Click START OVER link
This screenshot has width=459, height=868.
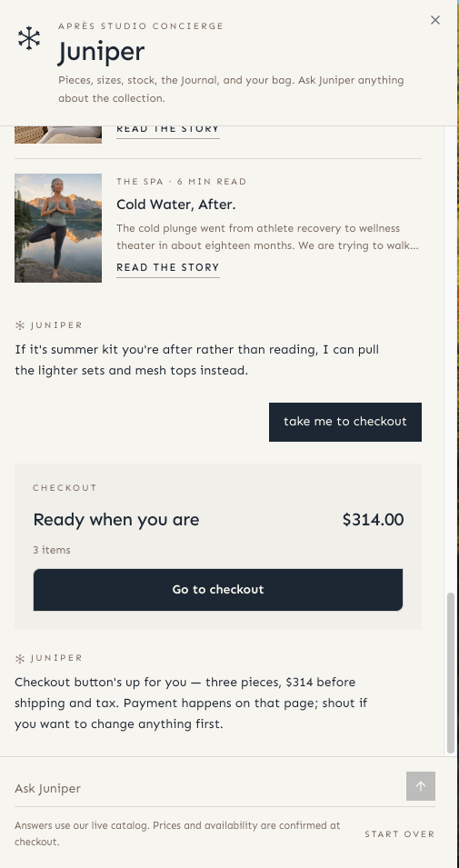coord(400,833)
